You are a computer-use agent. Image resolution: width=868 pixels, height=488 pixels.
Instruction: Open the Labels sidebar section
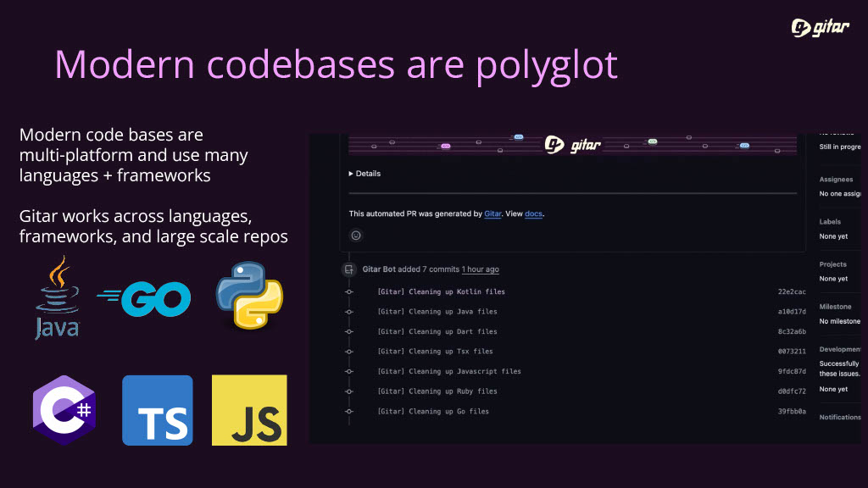830,222
